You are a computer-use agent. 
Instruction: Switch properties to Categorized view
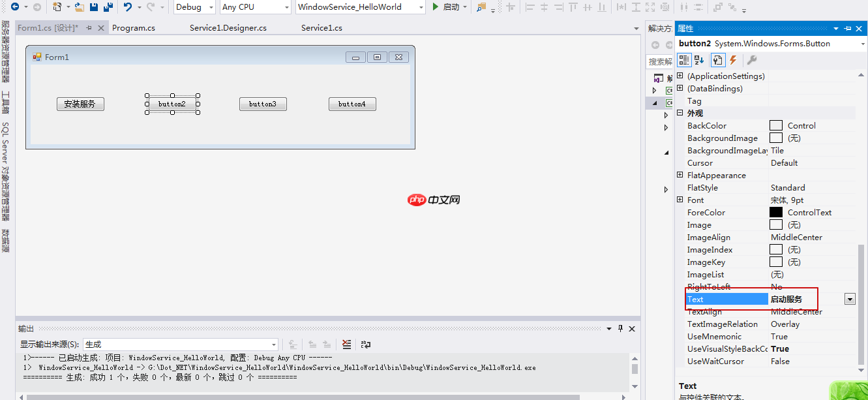(x=684, y=60)
